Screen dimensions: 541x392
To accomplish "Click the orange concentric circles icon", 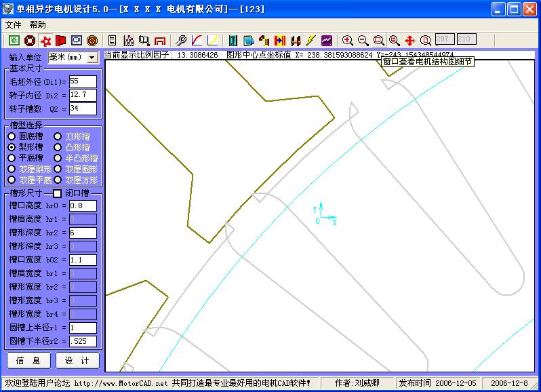I will click(x=92, y=41).
